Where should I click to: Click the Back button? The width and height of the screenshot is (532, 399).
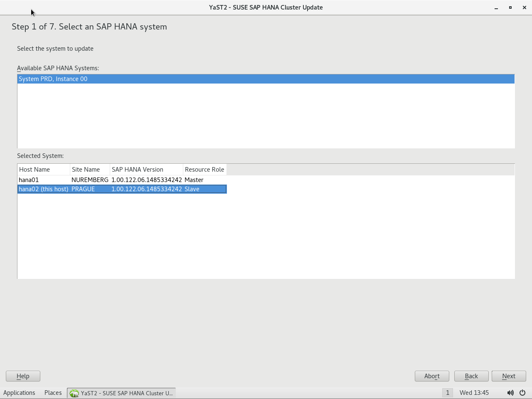[x=471, y=376]
